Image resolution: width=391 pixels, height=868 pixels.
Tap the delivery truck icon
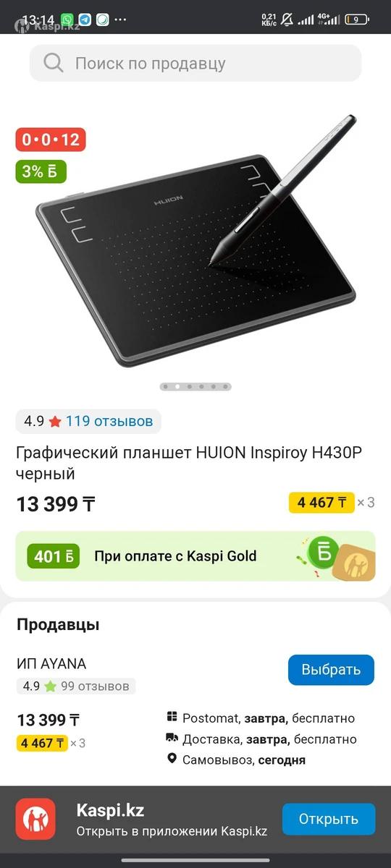172,739
